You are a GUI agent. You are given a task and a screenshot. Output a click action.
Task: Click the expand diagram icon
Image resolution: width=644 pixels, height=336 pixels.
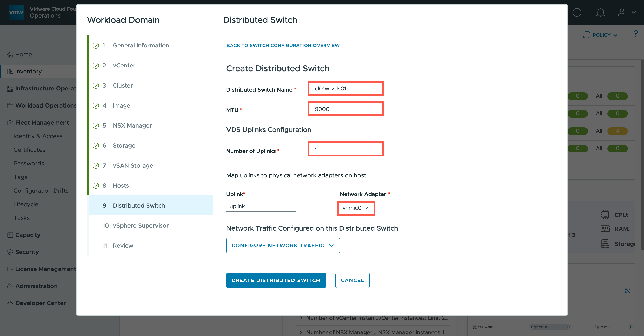click(628, 291)
